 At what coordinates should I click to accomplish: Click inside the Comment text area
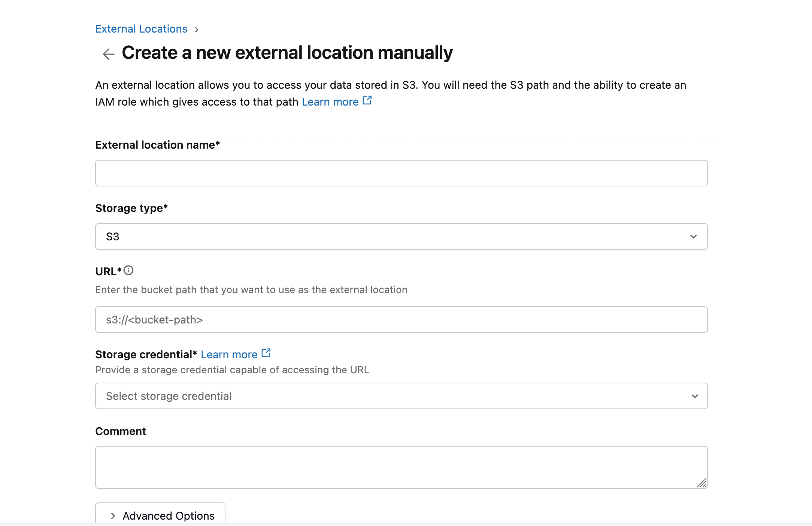[401, 467]
